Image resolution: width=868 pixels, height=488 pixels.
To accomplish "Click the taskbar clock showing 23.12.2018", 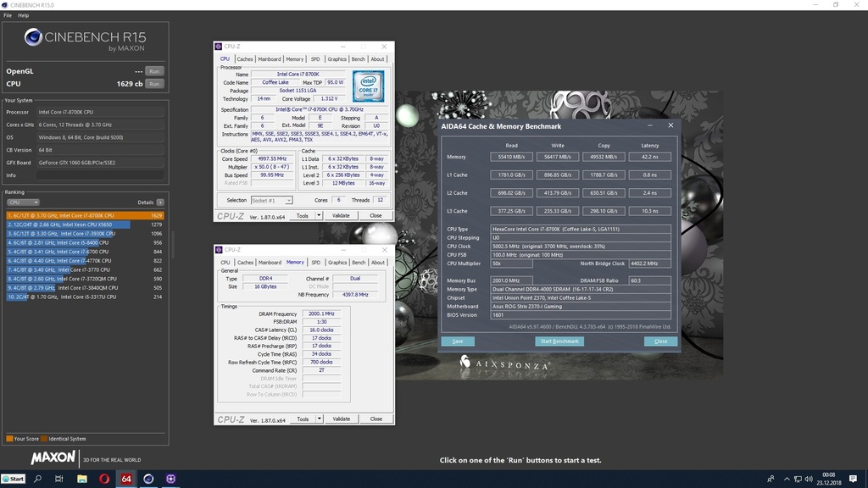I will point(829,479).
